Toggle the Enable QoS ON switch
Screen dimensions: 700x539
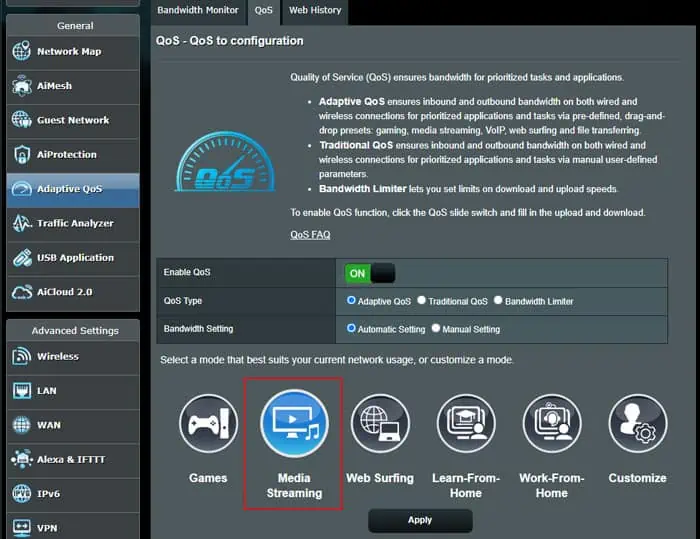pyautogui.click(x=370, y=273)
